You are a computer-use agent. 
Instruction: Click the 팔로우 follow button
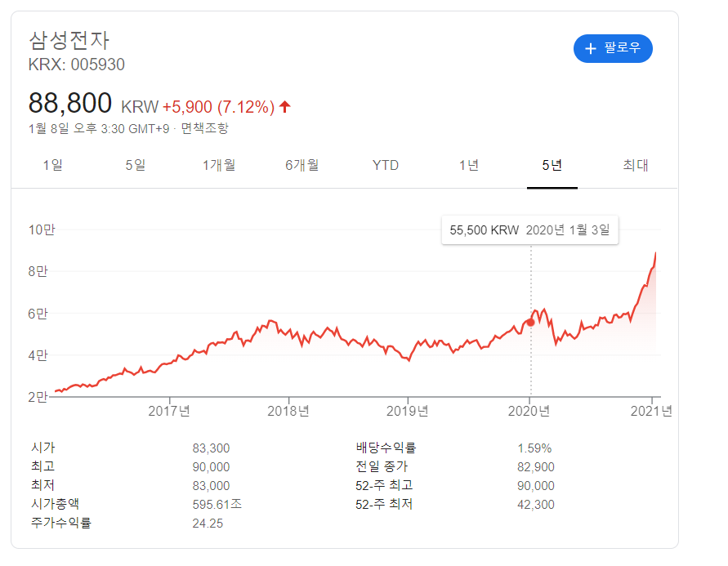pyautogui.click(x=613, y=48)
